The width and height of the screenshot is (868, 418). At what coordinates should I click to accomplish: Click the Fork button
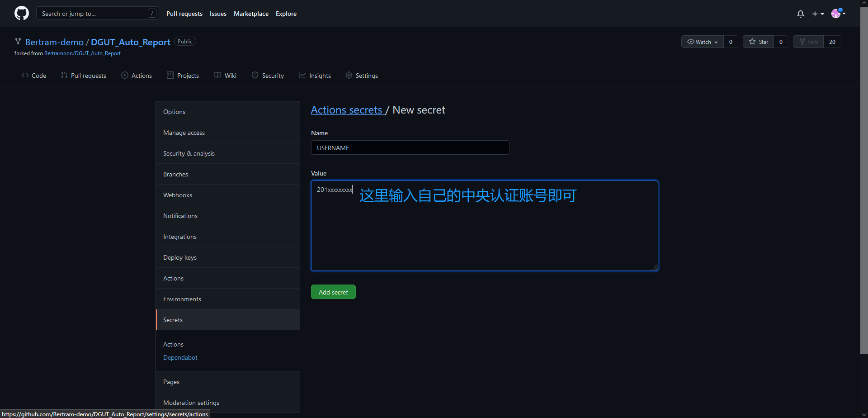click(x=808, y=42)
